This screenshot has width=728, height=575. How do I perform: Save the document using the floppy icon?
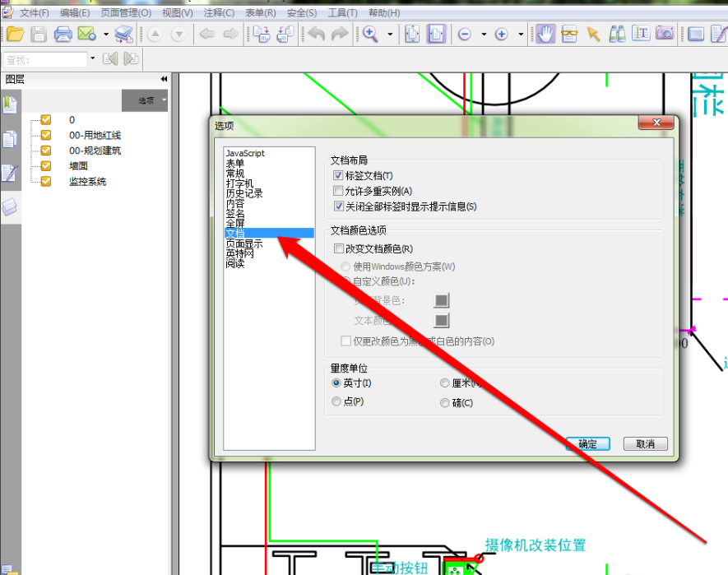pyautogui.click(x=39, y=34)
